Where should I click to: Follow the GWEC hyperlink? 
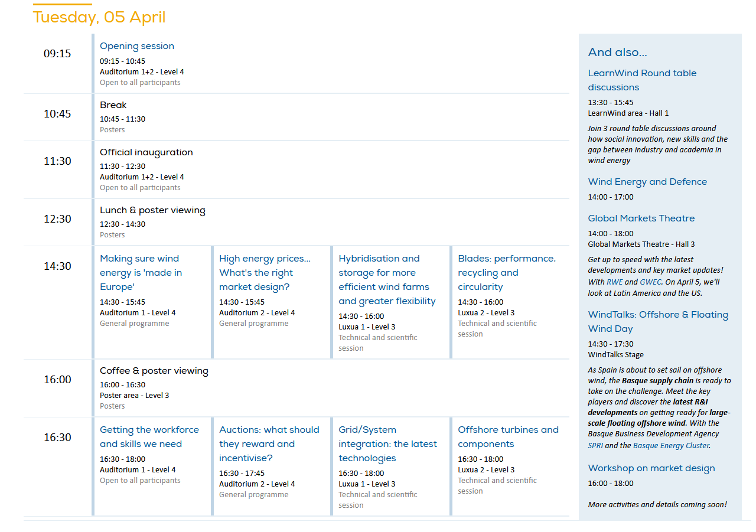tap(650, 282)
